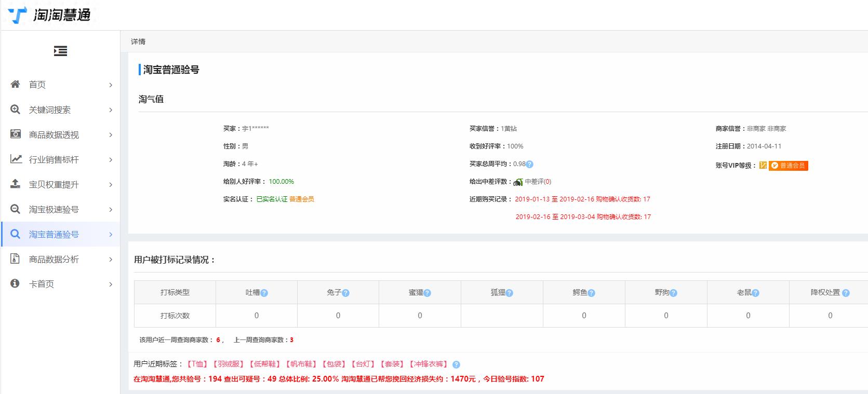The image size is (868, 394).
Task: Click the help icon next to 野狗
Action: point(673,293)
